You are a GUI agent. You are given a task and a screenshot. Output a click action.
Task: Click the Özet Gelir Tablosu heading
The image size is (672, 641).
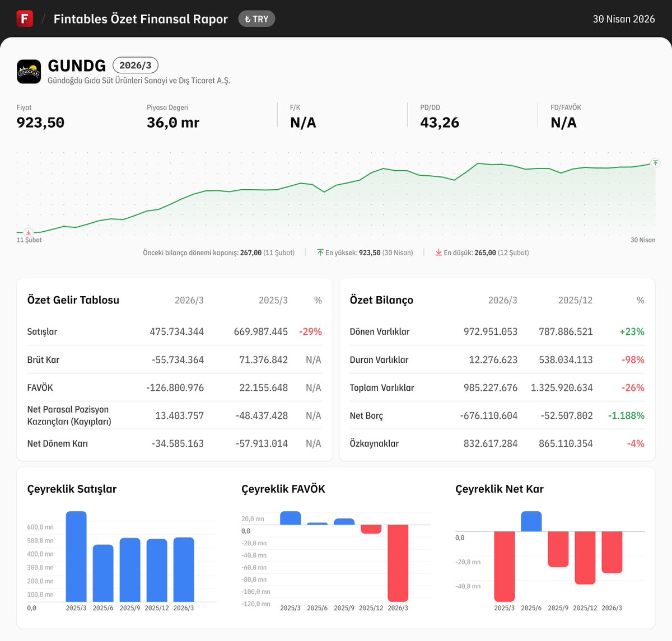tap(73, 300)
